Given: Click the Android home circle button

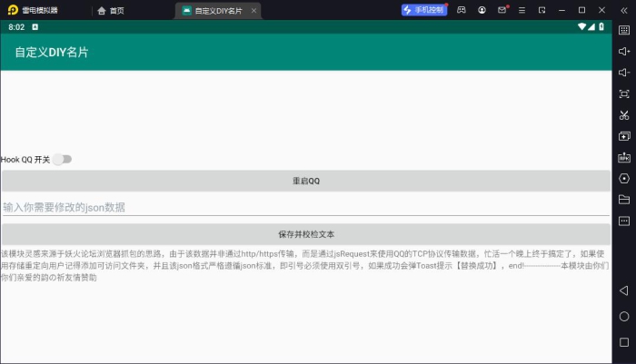Looking at the screenshot, I should (x=624, y=317).
